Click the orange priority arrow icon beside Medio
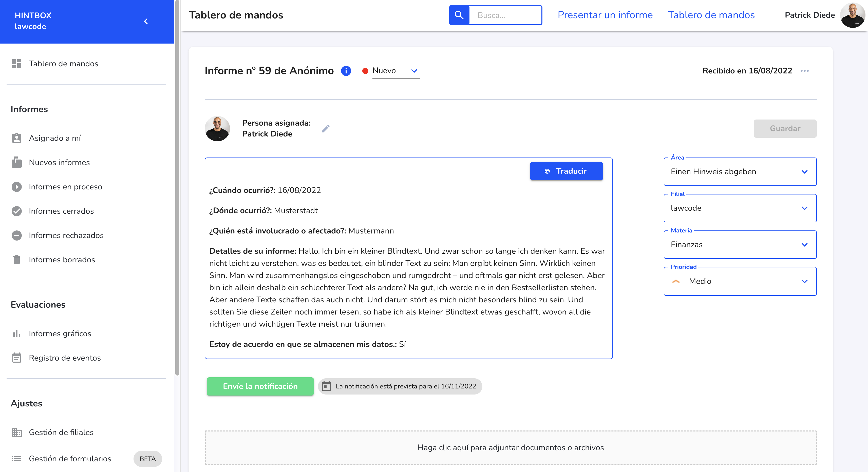868x472 pixels. tap(676, 281)
